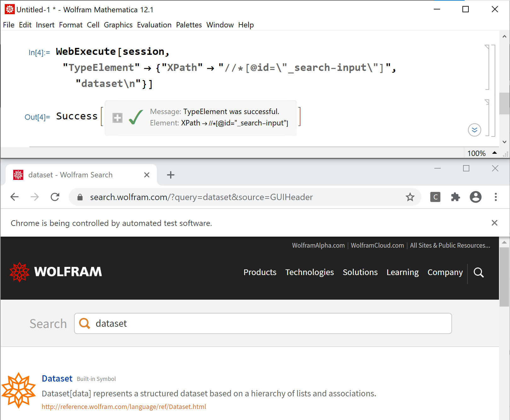Click the notebook vertical scrollbar thumb

point(504,103)
